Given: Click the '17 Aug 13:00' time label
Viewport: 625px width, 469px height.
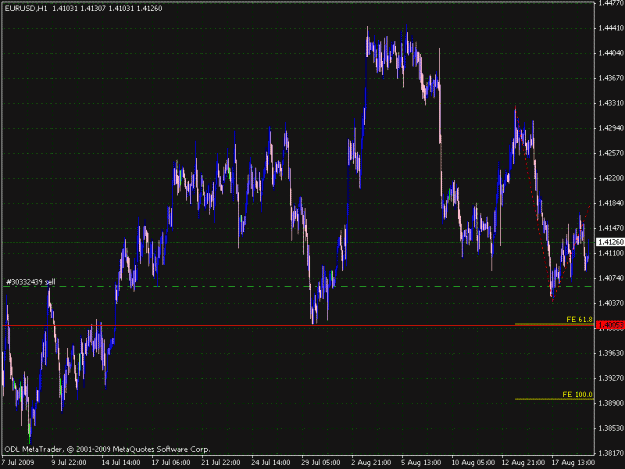Looking at the screenshot, I should pyautogui.click(x=573, y=463).
